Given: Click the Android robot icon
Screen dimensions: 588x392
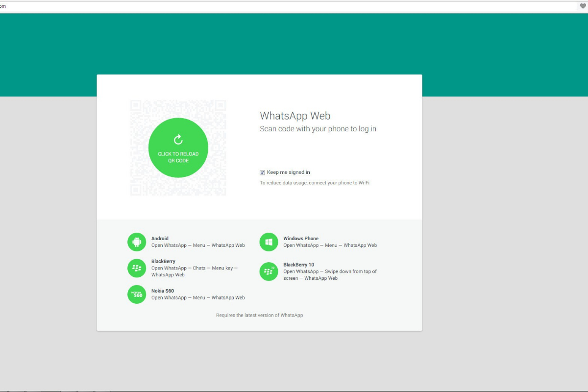Looking at the screenshot, I should click(x=137, y=242).
